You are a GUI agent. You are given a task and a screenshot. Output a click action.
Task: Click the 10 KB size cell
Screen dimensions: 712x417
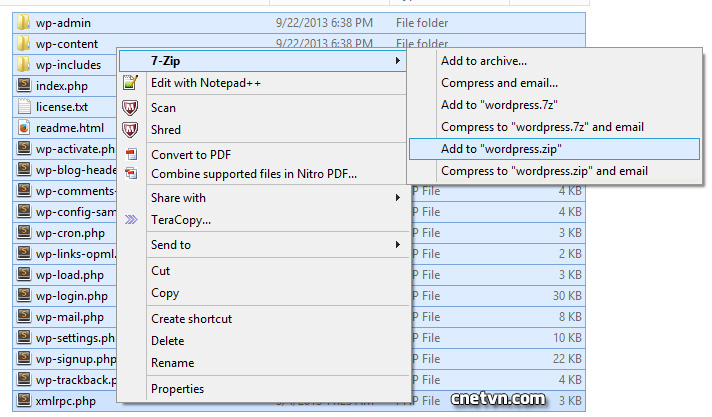click(567, 338)
